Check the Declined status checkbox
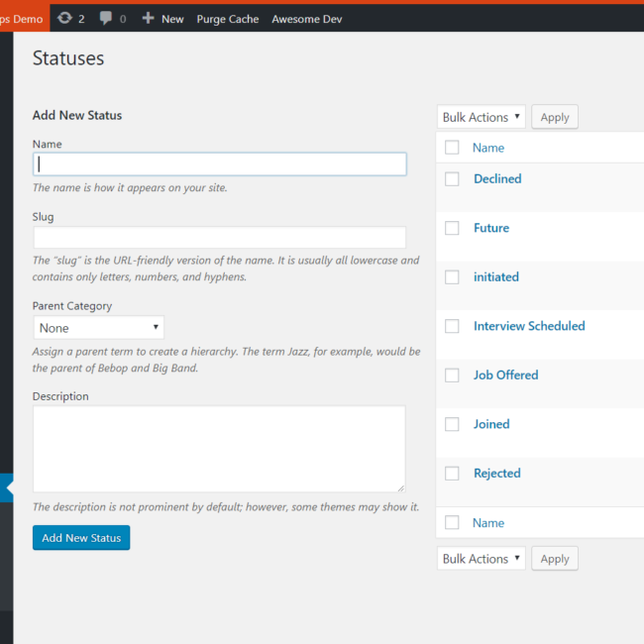 (452, 179)
